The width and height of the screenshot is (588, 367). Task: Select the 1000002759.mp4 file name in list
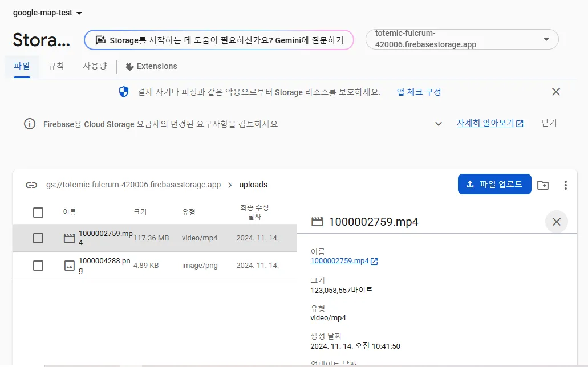pos(106,238)
